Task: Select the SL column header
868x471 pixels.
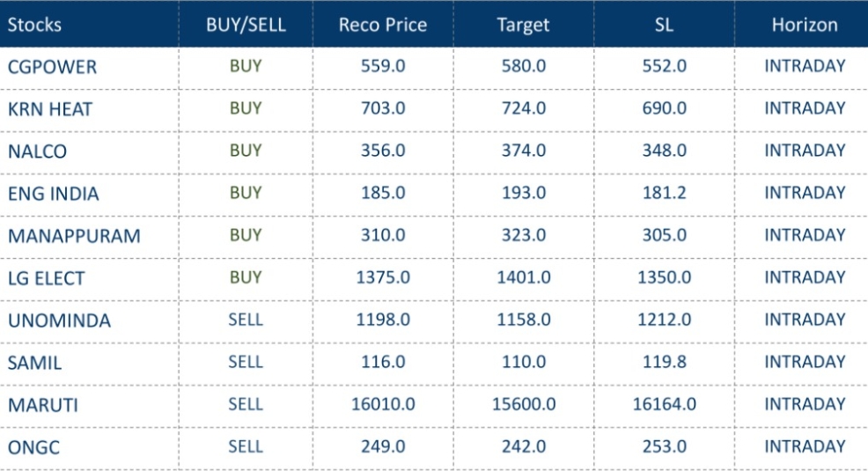Action: coord(664,25)
